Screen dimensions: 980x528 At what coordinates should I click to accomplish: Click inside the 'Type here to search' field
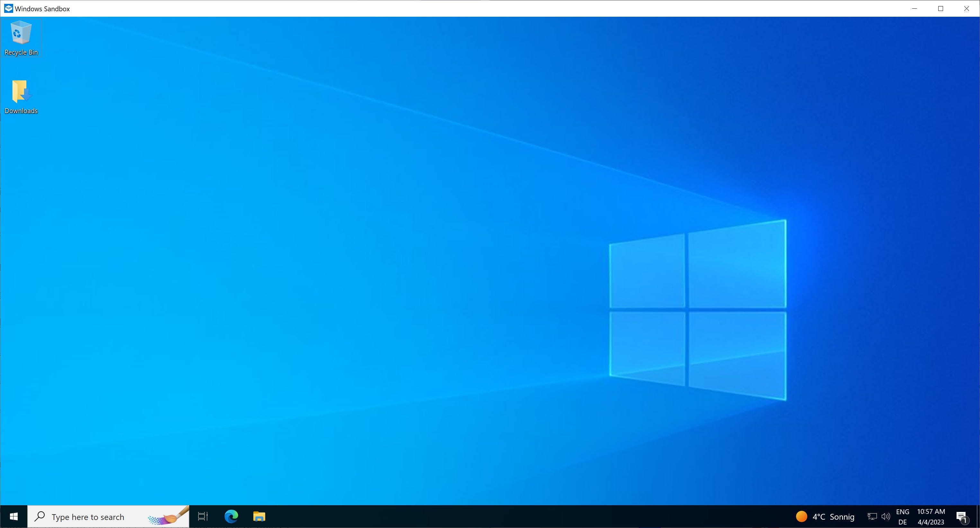(x=95, y=516)
